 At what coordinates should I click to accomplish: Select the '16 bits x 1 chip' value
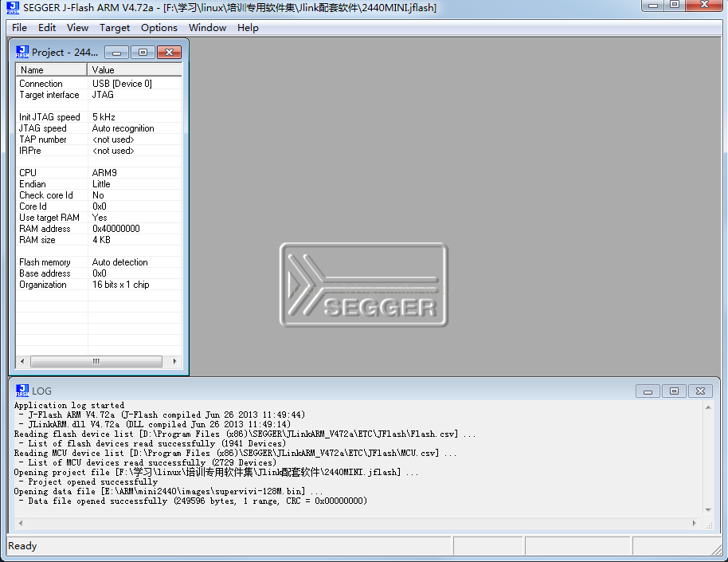(x=121, y=285)
